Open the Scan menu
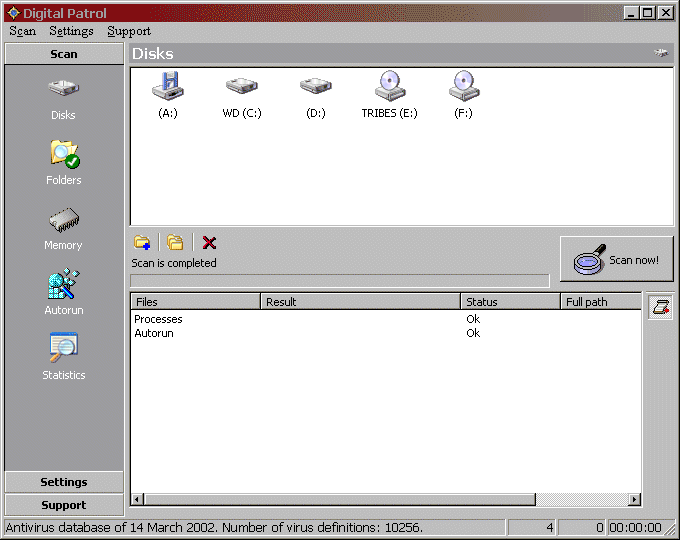The width and height of the screenshot is (680, 540). pyautogui.click(x=23, y=31)
